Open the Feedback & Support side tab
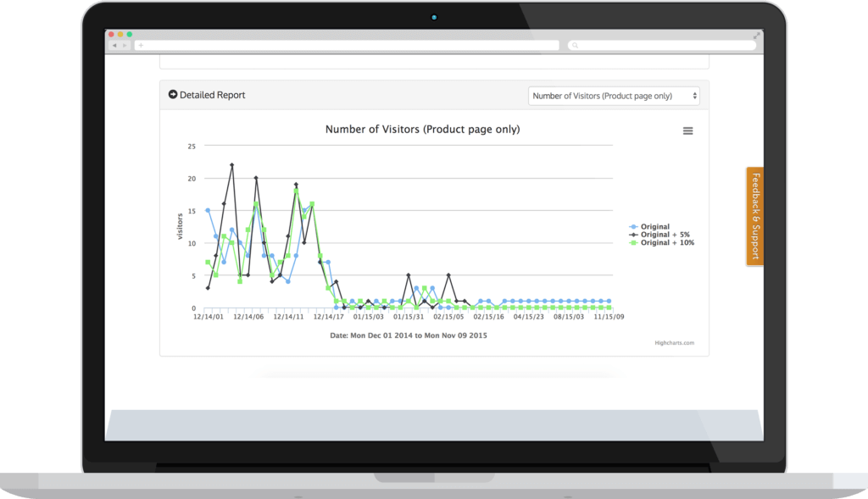This screenshot has height=499, width=868. tap(754, 216)
